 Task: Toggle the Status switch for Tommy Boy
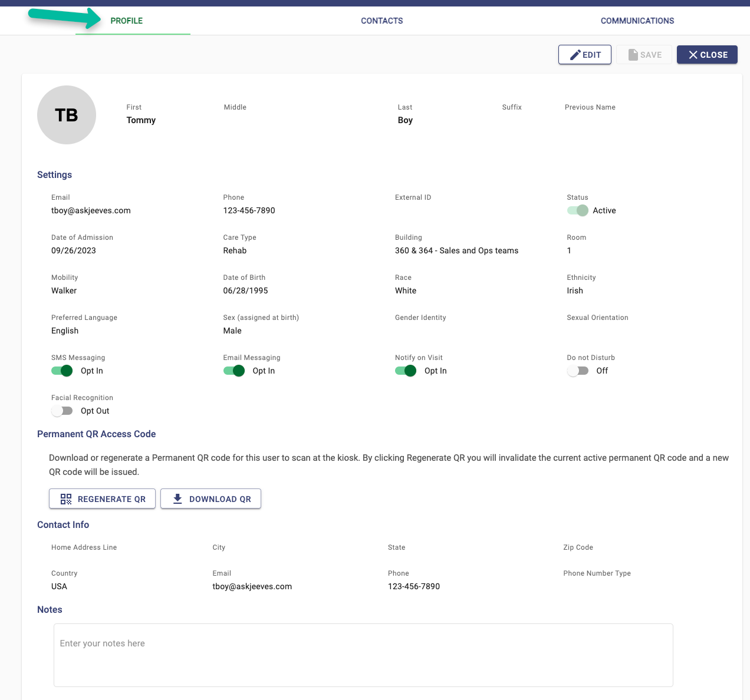[577, 210]
